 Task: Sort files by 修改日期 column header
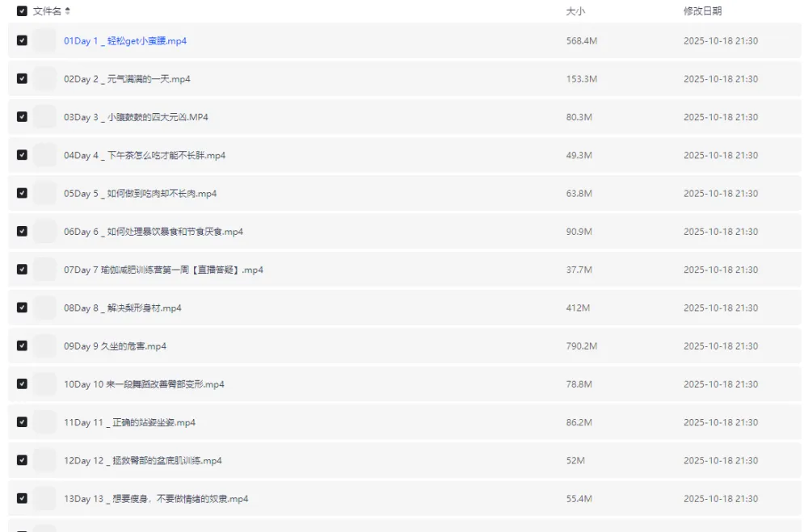point(702,11)
